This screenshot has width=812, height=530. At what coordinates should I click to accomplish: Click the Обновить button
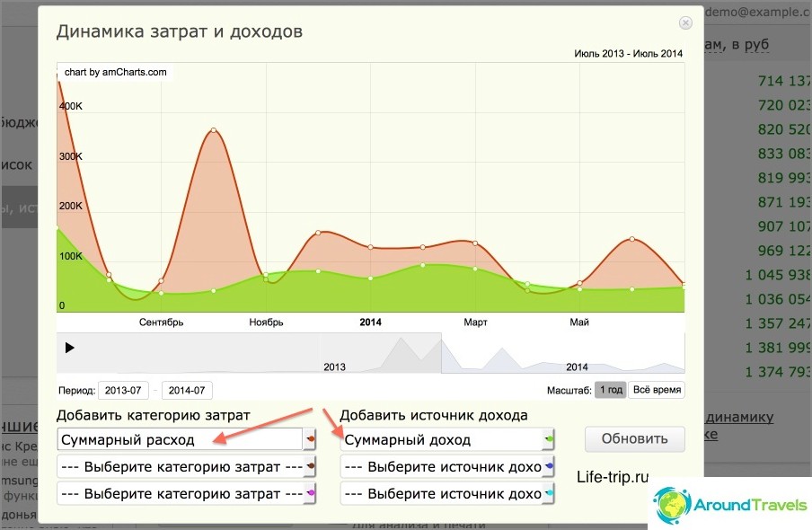point(634,438)
